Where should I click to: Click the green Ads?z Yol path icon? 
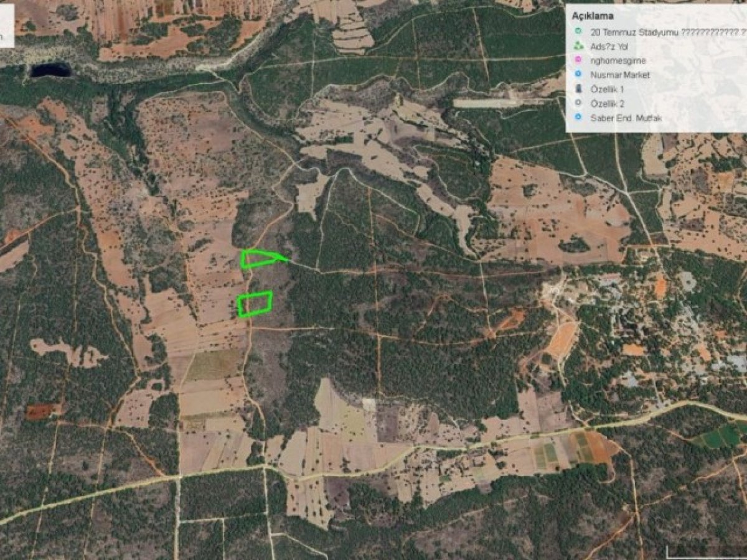[x=578, y=46]
